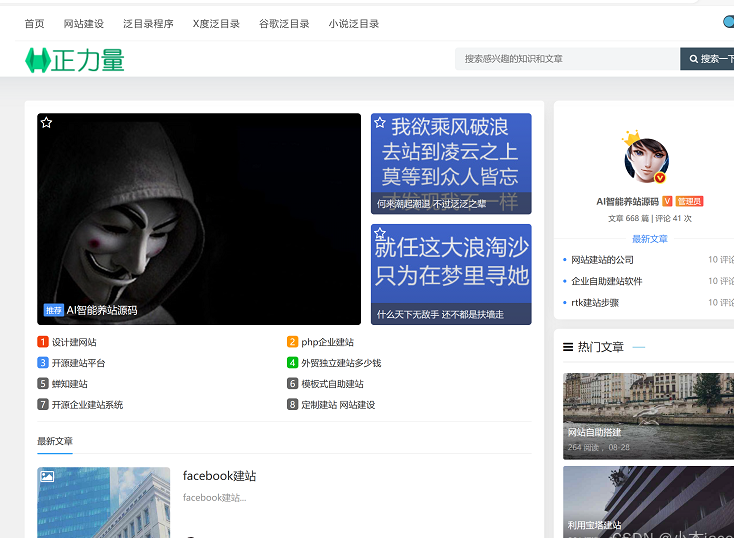The image size is (734, 538).
Task: Select the 最新文章 tab above the article list
Action: (55, 441)
